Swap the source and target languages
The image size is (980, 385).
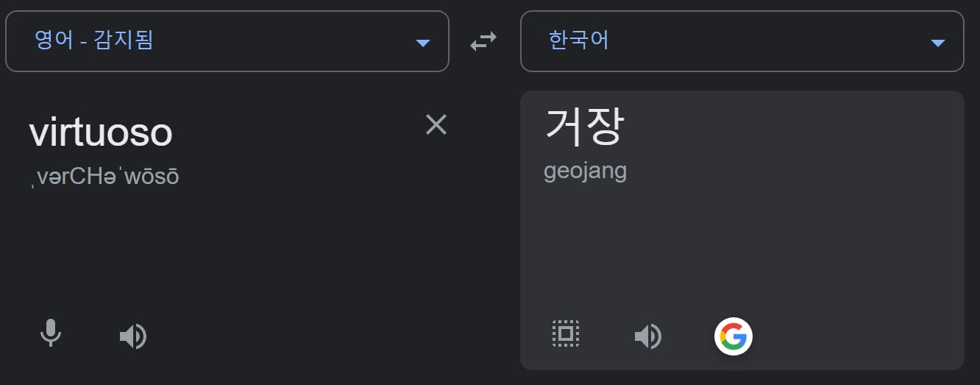[483, 42]
